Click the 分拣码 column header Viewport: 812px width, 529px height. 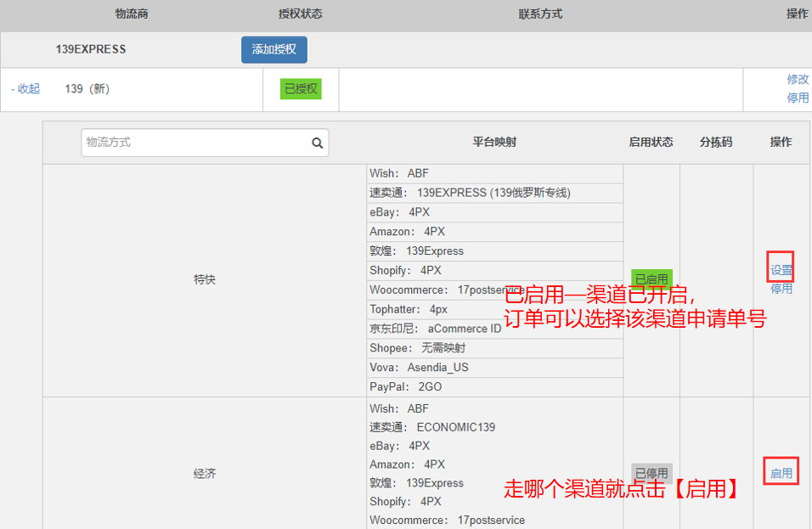click(x=716, y=142)
